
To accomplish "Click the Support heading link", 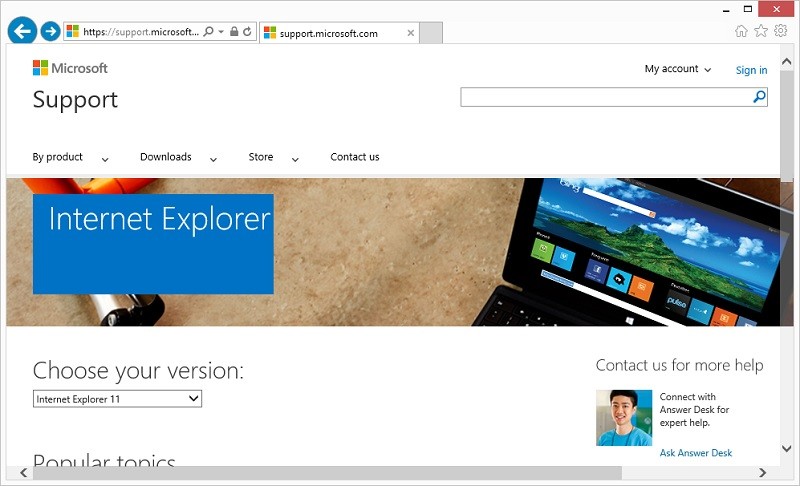I will point(75,99).
